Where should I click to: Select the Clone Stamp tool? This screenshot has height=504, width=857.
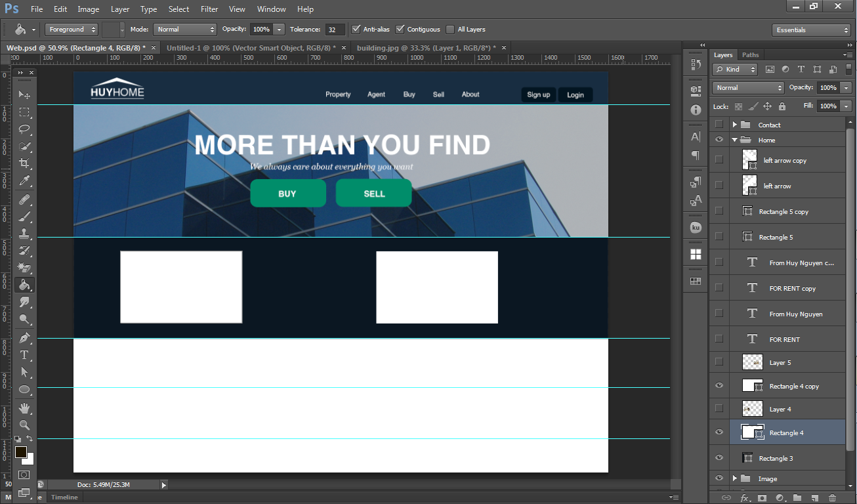[x=24, y=234]
